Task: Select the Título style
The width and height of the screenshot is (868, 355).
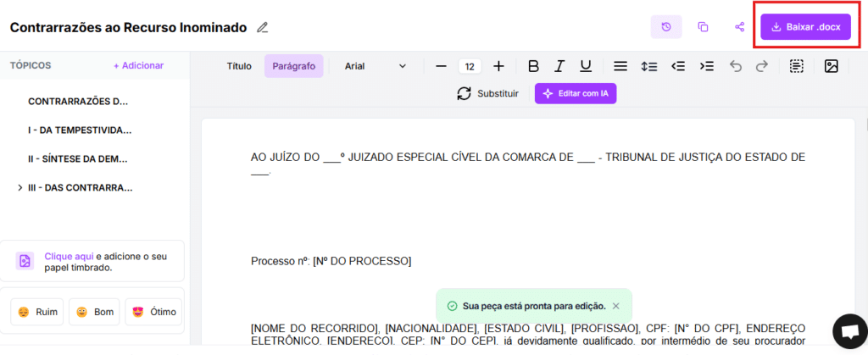Action: [239, 66]
